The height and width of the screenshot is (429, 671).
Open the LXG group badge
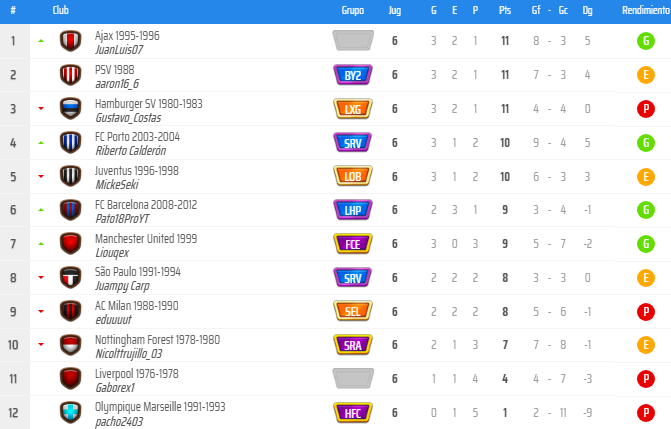tap(353, 109)
